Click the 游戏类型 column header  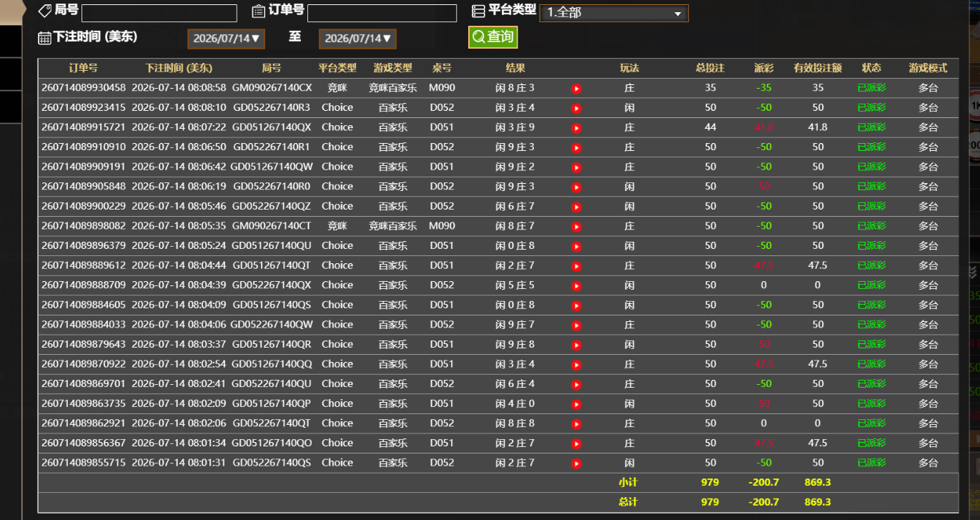click(x=392, y=68)
